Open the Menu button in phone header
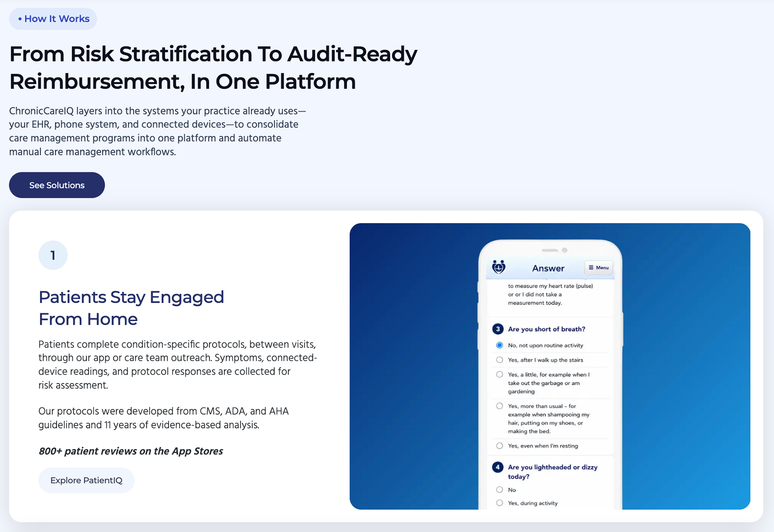Viewport: 774px width, 532px height. [x=599, y=268]
